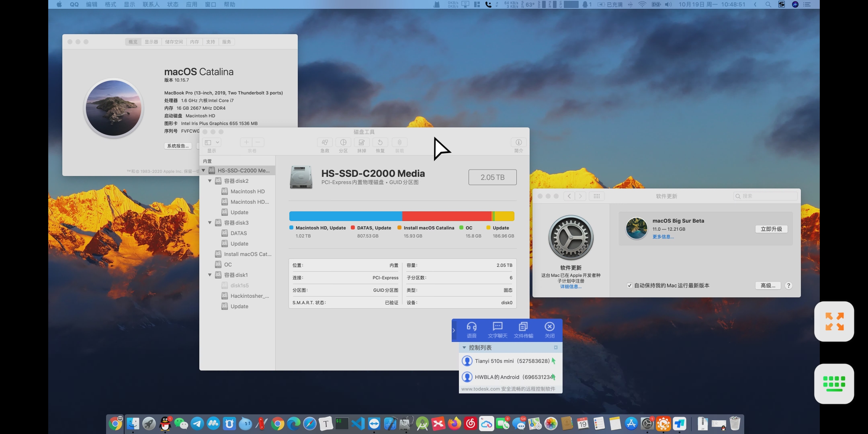This screenshot has height=434, width=868.
Task: Switch to 储存空间 tab in About This Mac
Action: 174,42
